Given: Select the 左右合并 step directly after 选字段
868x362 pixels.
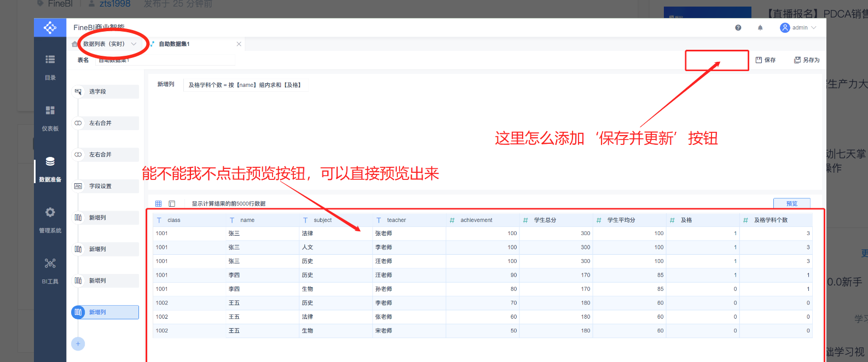Looking at the screenshot, I should [x=105, y=123].
